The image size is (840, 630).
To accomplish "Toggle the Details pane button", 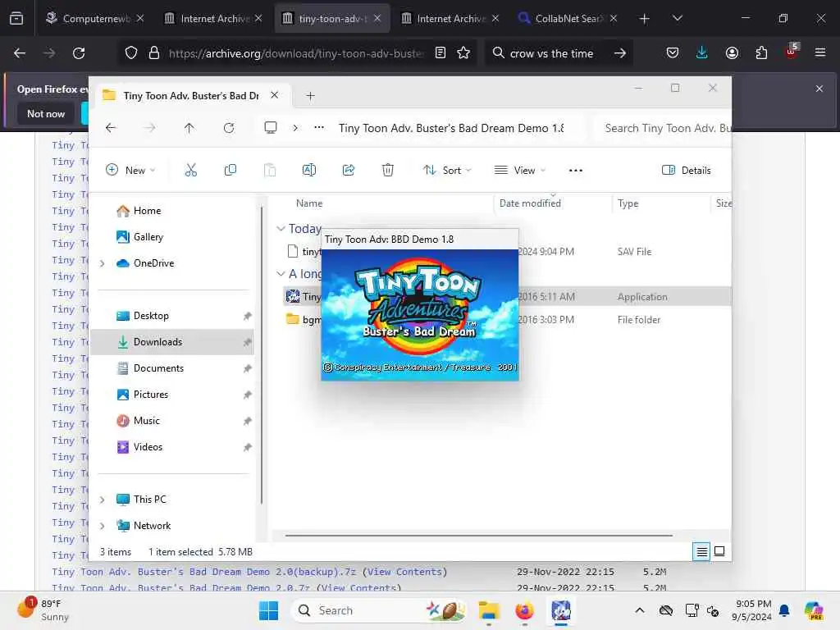I will pos(687,171).
